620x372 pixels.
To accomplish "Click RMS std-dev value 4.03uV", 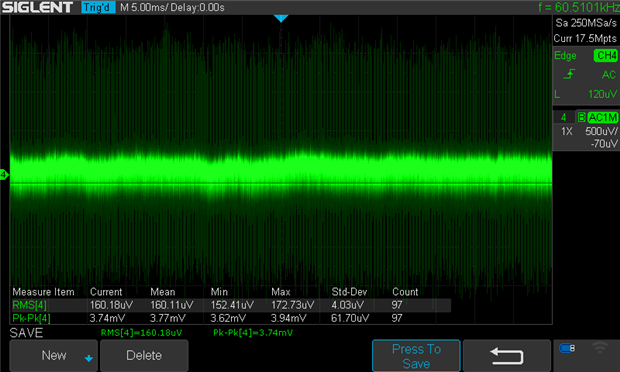I will click(x=348, y=305).
